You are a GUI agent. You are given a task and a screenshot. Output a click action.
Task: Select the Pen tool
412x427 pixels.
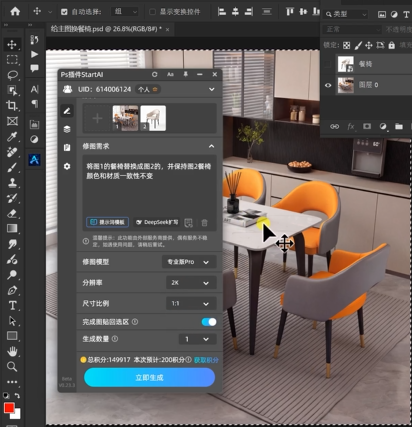pyautogui.click(x=12, y=290)
